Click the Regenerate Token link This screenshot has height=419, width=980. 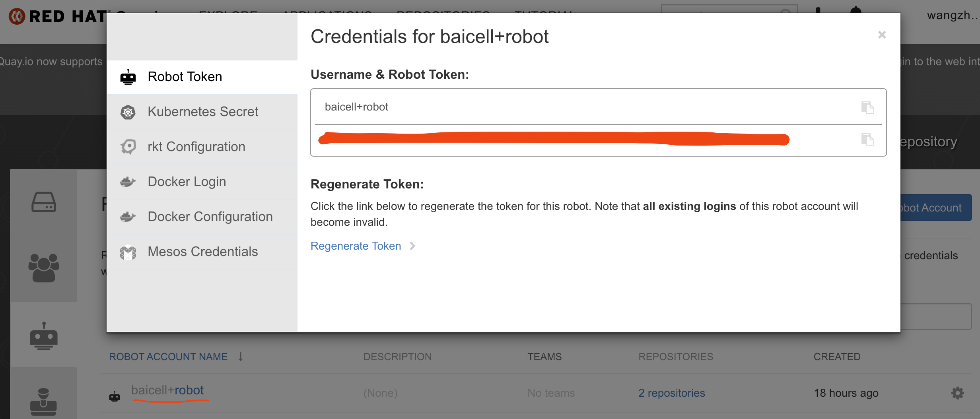356,246
